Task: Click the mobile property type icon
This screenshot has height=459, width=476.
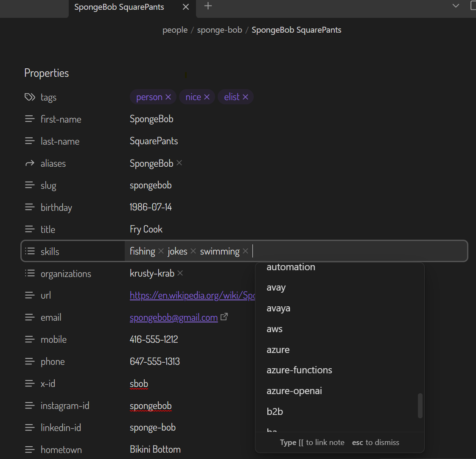Action: (30, 339)
